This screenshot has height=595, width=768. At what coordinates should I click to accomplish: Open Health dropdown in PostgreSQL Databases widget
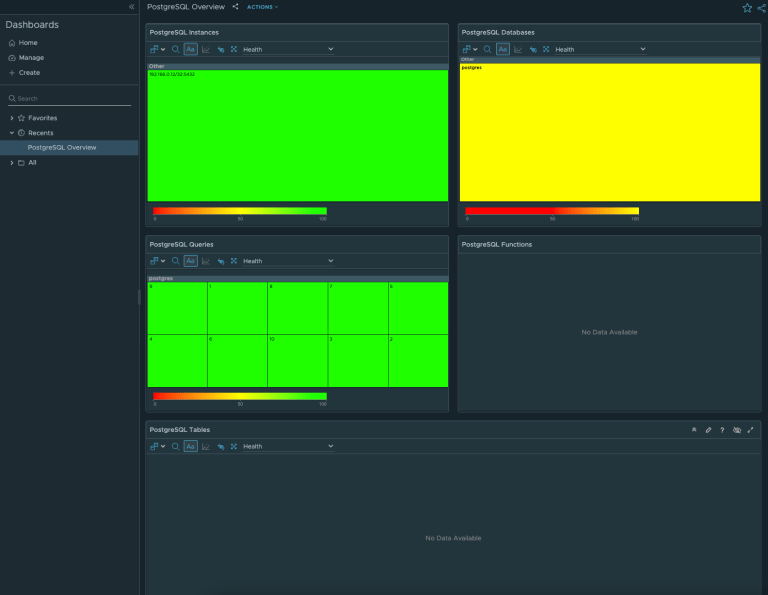tap(600, 49)
